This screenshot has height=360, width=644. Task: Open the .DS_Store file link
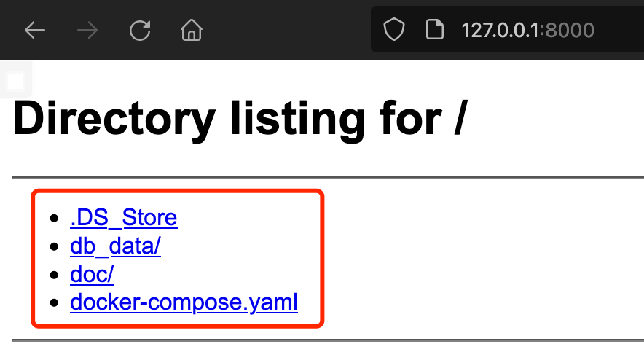tap(124, 217)
